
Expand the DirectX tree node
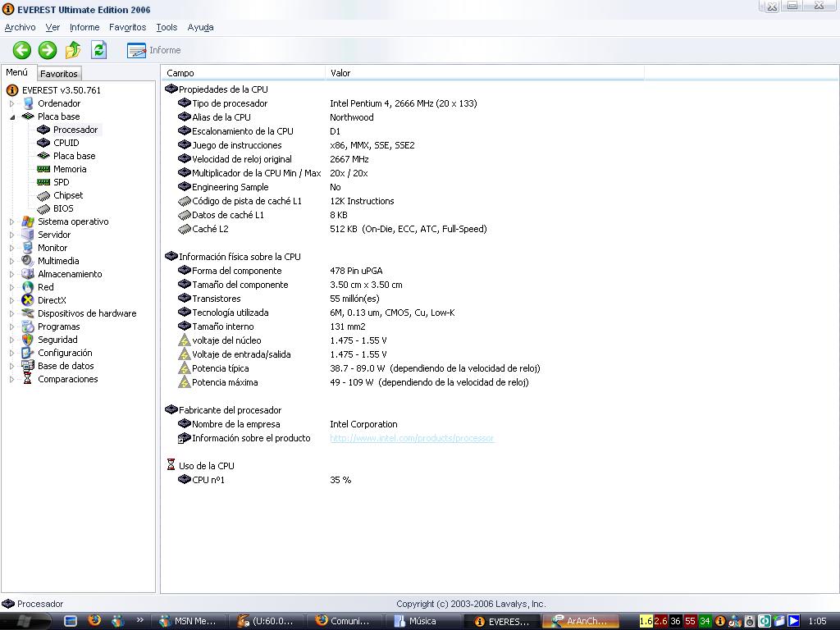click(11, 300)
